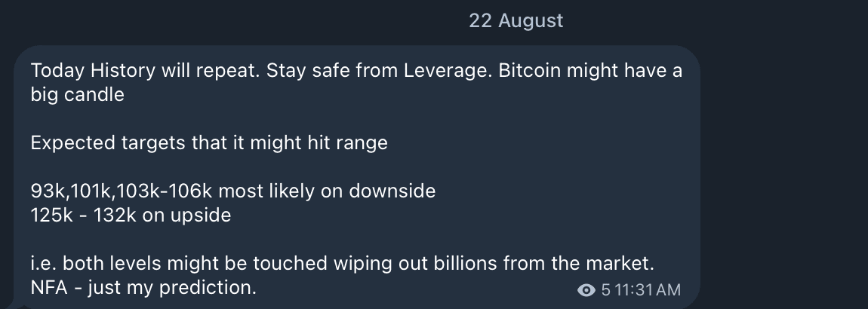
Task: Click the view count number 5
Action: pyautogui.click(x=605, y=289)
